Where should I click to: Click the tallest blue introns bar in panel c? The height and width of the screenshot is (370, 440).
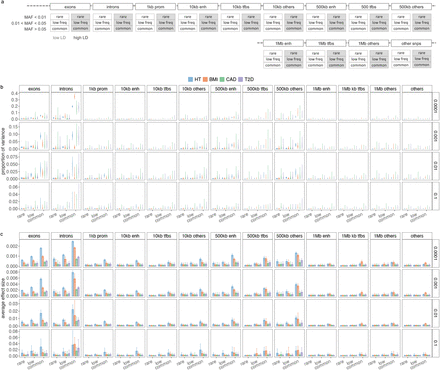click(x=73, y=253)
